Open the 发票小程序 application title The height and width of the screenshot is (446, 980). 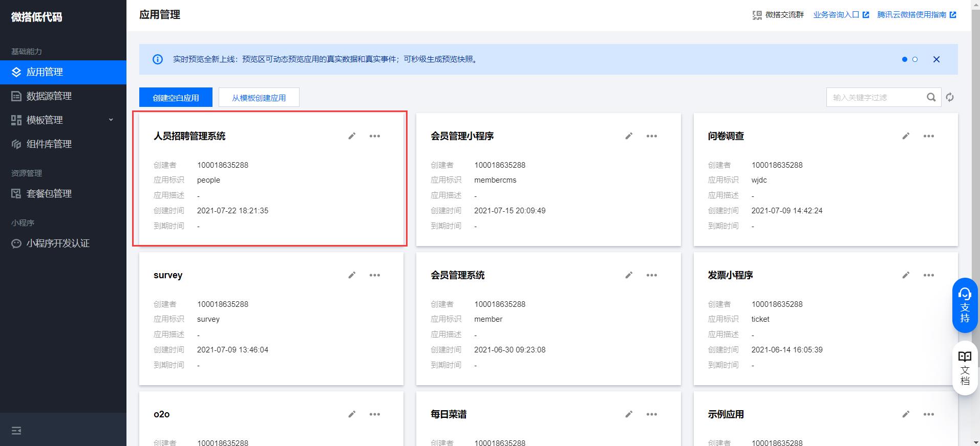click(731, 275)
